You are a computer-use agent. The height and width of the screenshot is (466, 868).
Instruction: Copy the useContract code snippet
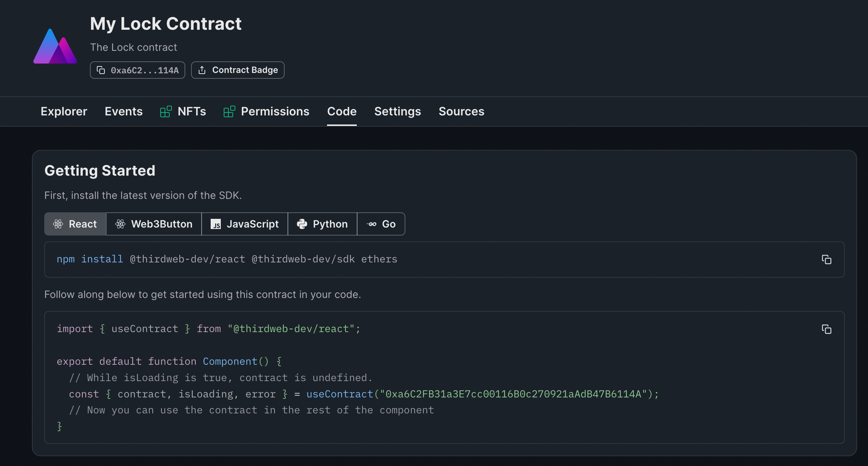[827, 329]
